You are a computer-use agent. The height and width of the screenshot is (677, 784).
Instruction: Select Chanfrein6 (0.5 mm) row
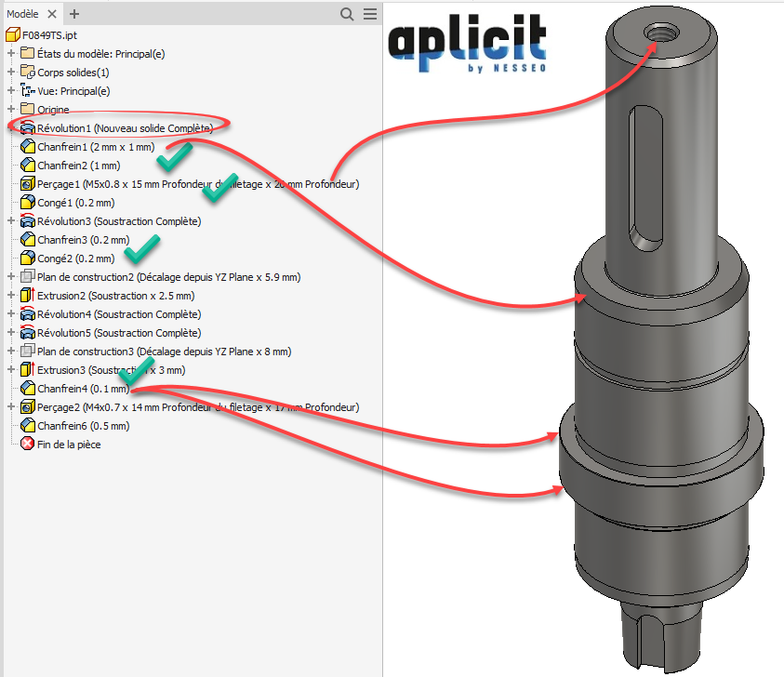coord(84,426)
